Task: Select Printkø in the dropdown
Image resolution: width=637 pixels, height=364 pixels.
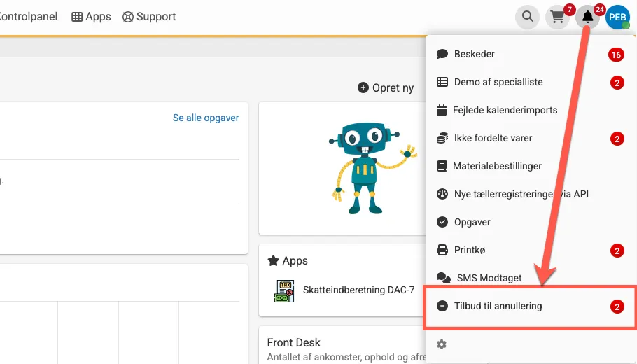Action: 469,250
